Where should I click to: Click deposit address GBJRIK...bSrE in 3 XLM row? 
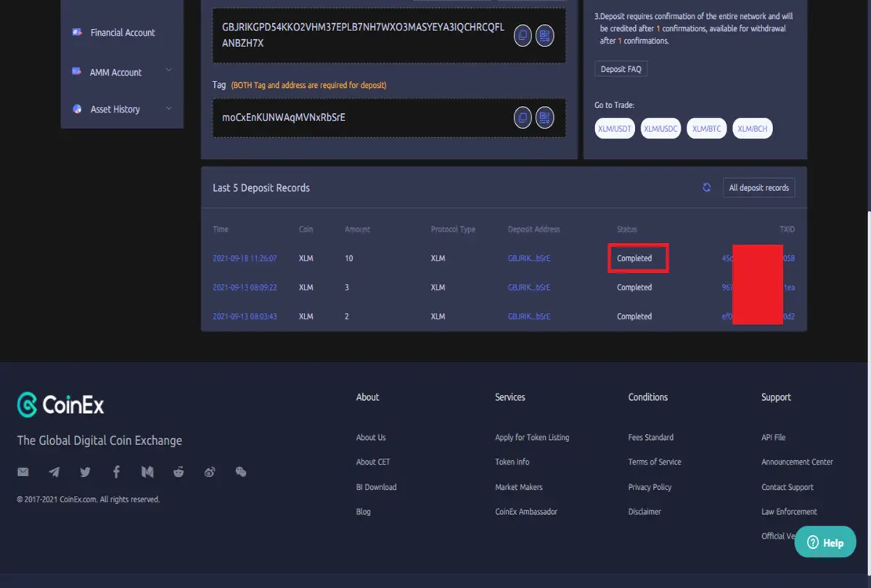click(x=529, y=287)
